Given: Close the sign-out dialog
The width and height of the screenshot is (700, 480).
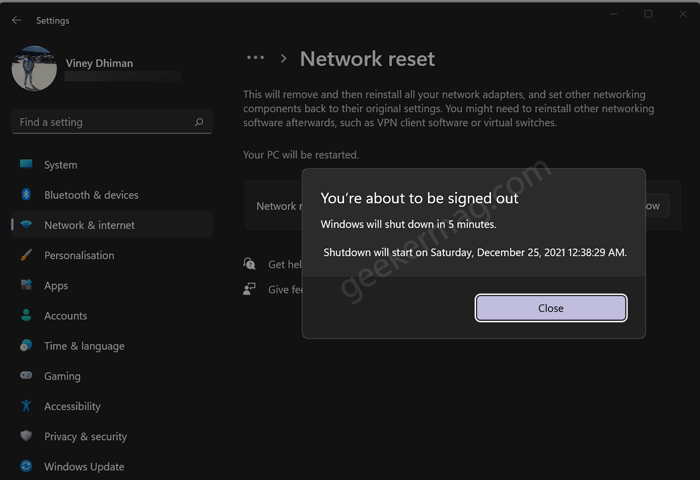Looking at the screenshot, I should pos(551,308).
